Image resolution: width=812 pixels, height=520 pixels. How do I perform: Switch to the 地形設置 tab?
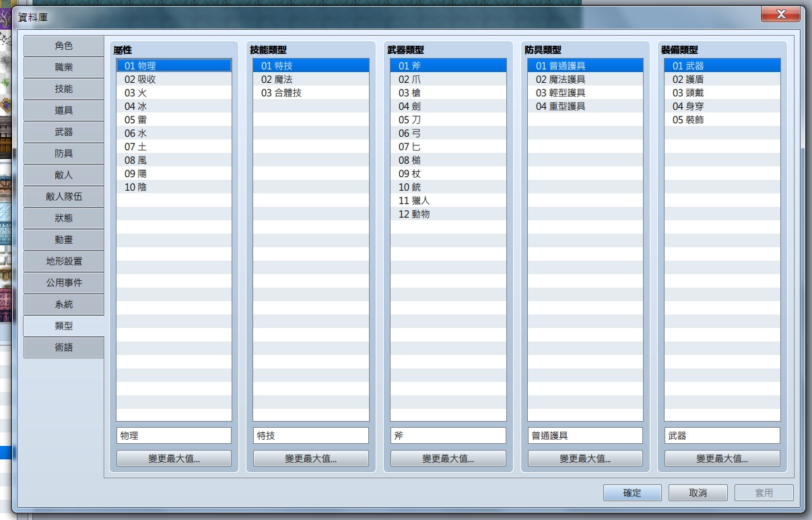click(x=64, y=261)
